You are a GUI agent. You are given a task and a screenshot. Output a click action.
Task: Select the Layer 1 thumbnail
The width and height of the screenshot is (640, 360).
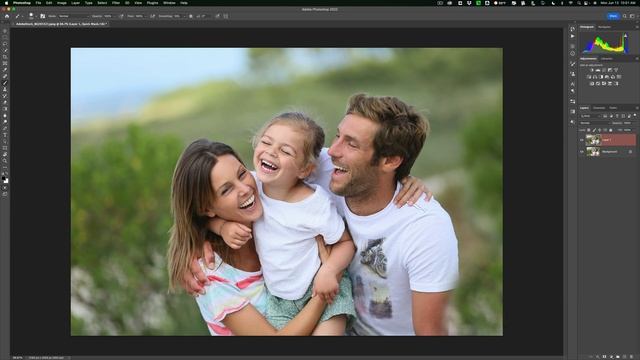point(593,140)
